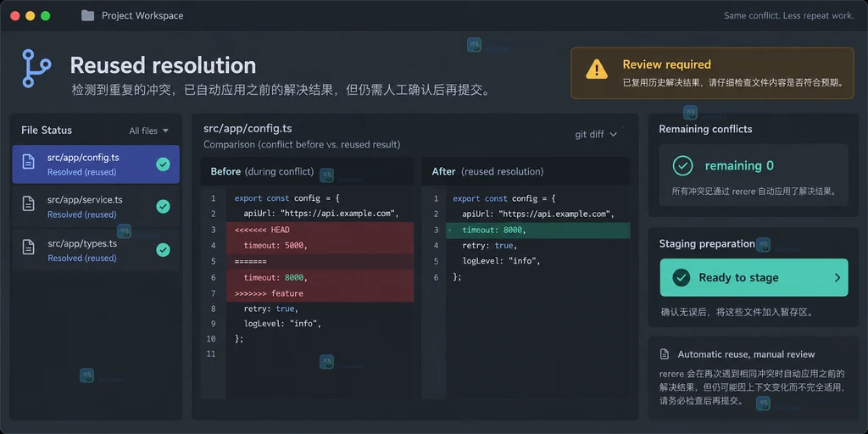Image resolution: width=868 pixels, height=434 pixels.
Task: Click the green check on src/app/types.ts
Action: [163, 250]
